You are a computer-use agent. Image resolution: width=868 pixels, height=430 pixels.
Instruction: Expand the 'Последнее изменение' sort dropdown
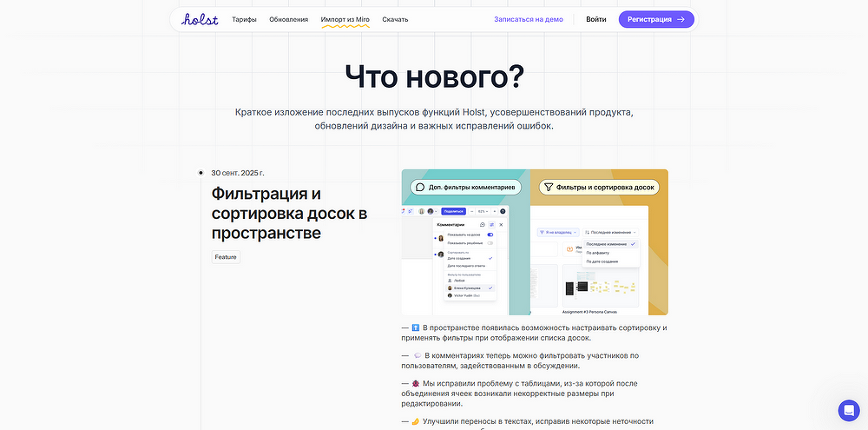609,232
